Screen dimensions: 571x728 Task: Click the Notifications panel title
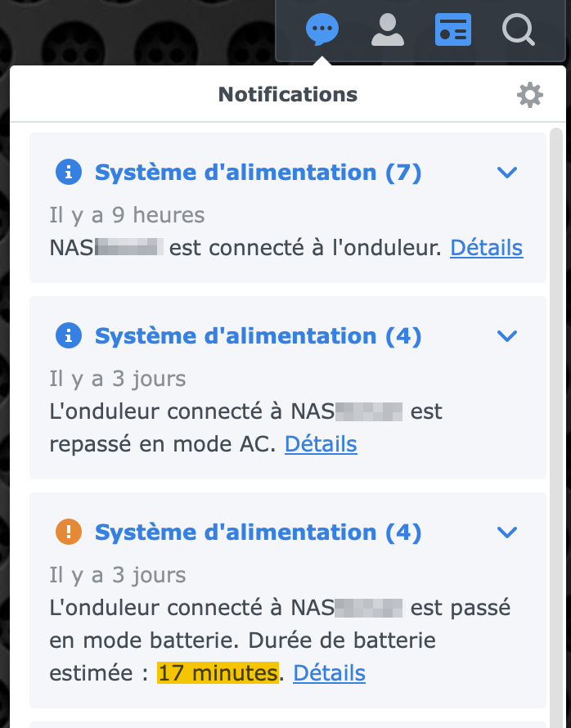(288, 95)
